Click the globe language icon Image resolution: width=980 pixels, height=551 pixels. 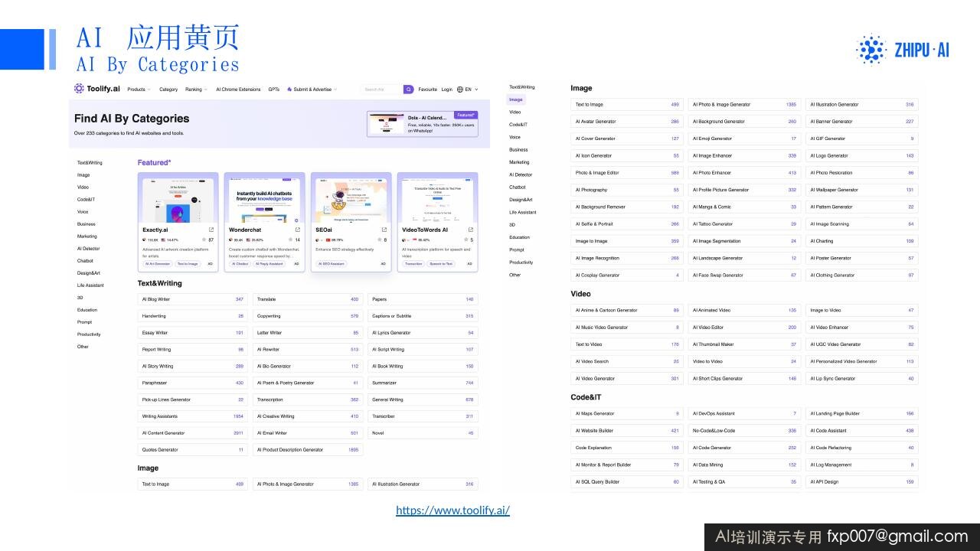pyautogui.click(x=460, y=90)
